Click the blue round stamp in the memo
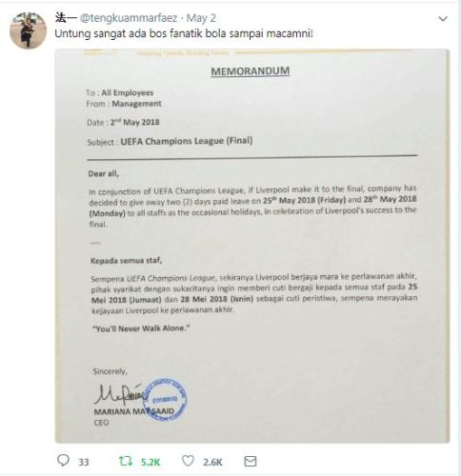This screenshot has width=461, height=476. tap(164, 400)
